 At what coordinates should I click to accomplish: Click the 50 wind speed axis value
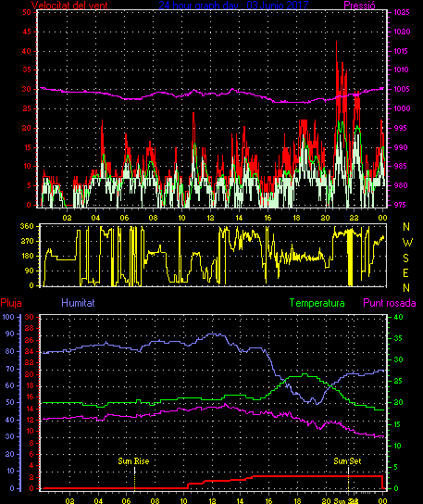pos(27,13)
